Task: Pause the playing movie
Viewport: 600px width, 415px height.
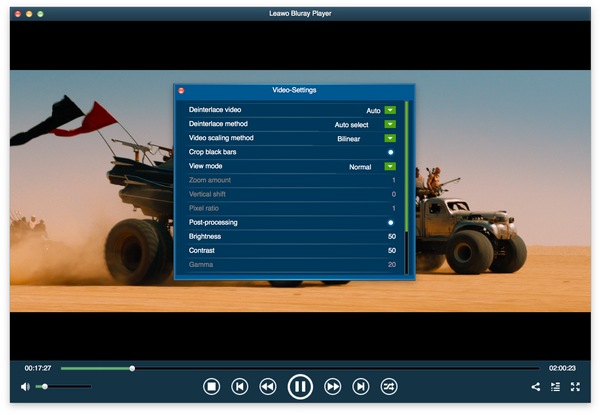Action: [x=300, y=386]
